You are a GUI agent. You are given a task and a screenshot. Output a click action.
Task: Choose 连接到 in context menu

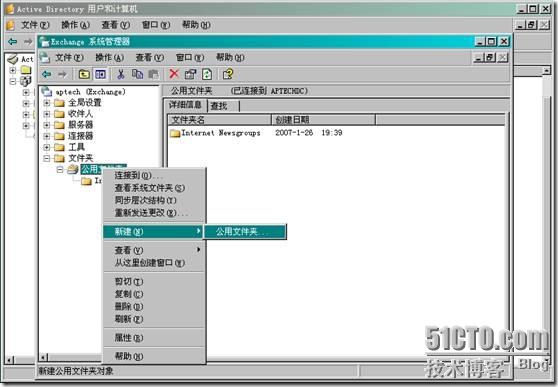pos(154,175)
